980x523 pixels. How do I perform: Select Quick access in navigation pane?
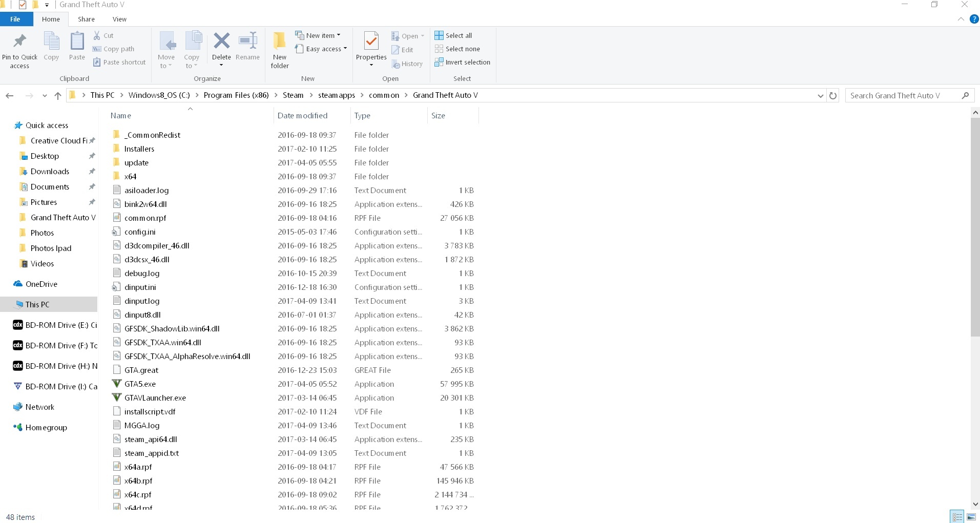pos(47,125)
